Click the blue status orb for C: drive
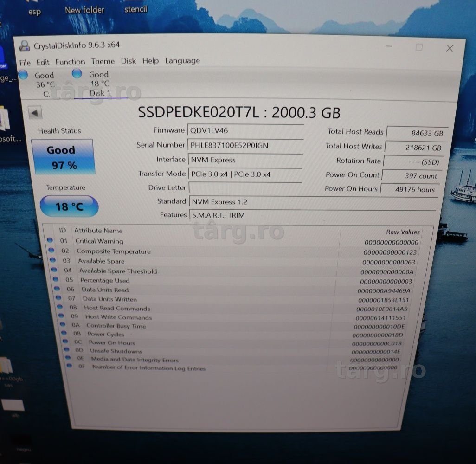 [x=23, y=75]
